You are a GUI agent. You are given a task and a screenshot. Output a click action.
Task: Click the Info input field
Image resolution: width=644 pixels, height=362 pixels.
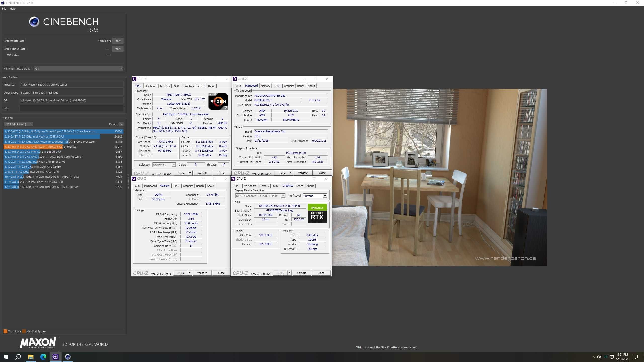click(71, 108)
